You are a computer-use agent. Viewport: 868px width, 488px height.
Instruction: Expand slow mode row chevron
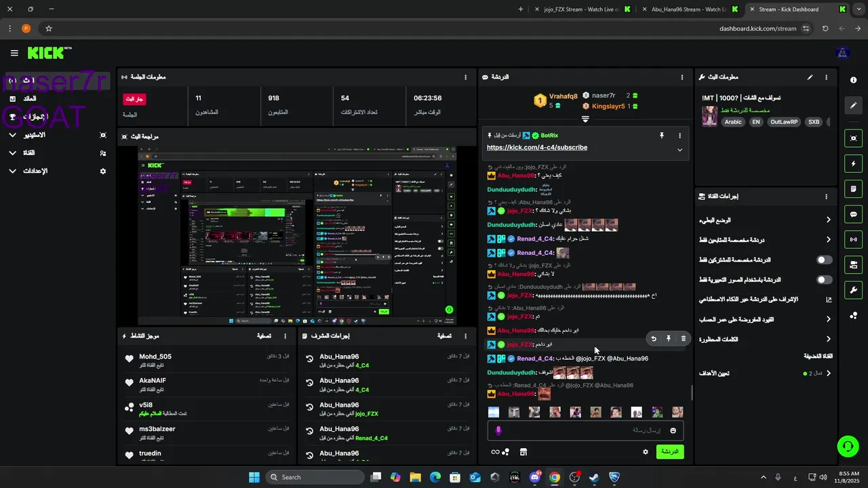coord(829,220)
